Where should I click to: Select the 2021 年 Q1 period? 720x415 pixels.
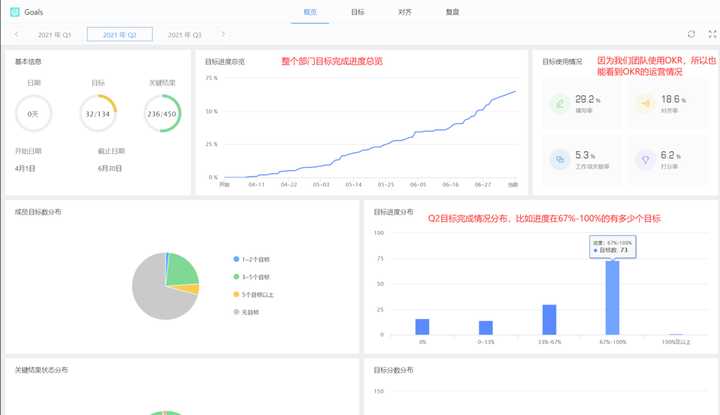[x=55, y=35]
